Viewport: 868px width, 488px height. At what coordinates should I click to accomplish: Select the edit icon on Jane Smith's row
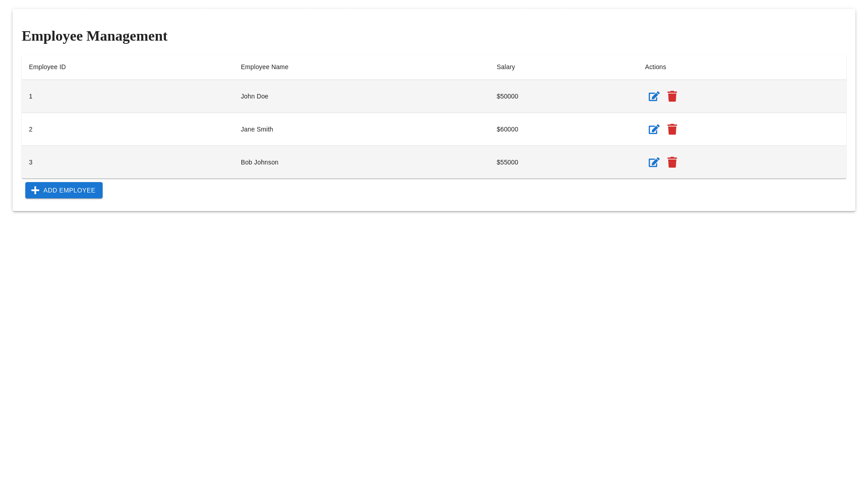click(654, 129)
